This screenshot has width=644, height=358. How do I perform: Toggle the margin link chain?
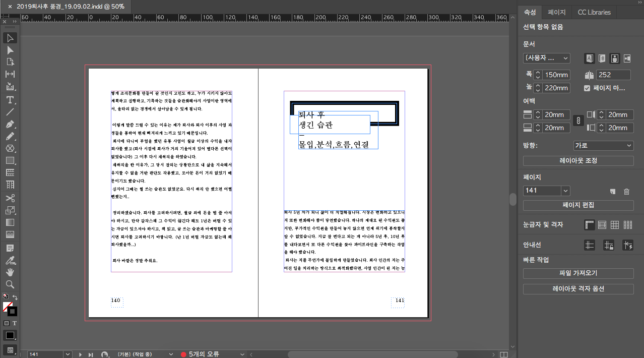578,121
